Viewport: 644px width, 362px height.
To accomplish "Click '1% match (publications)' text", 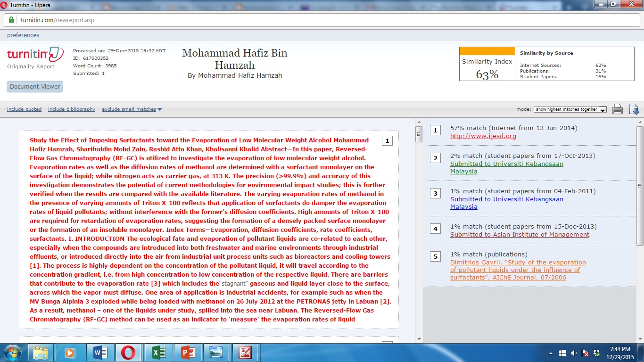I will 489,254.
